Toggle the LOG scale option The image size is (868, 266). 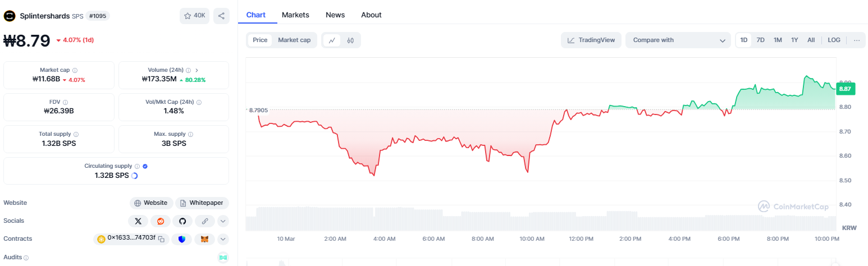(834, 40)
